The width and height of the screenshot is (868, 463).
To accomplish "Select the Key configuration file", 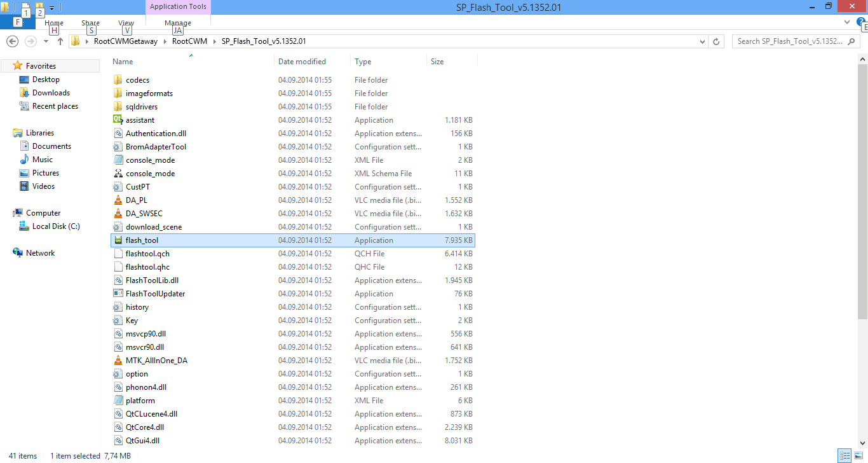I will 293,321.
